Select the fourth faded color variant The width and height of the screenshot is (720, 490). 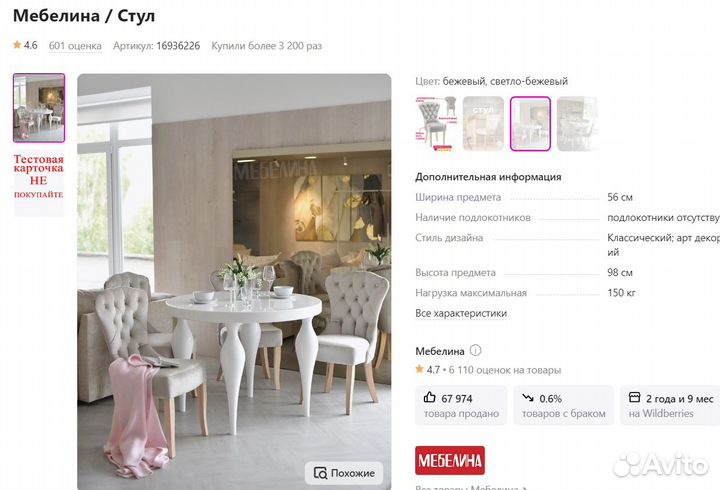(x=577, y=124)
